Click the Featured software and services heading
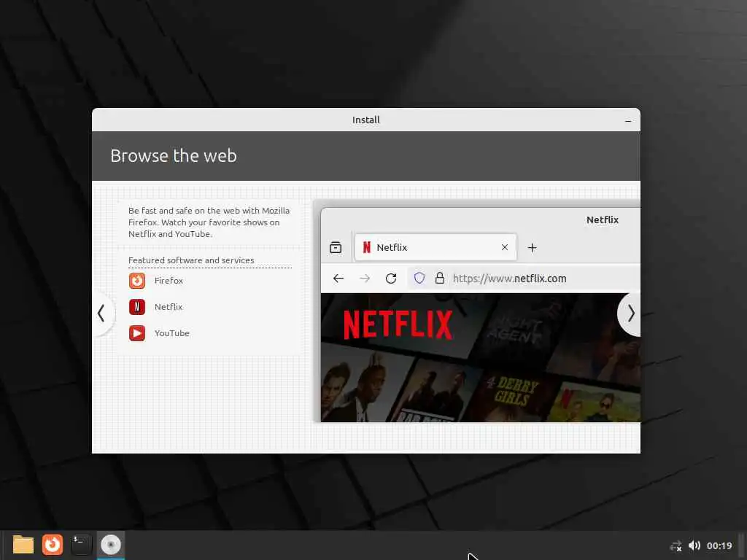The image size is (747, 560). [191, 260]
